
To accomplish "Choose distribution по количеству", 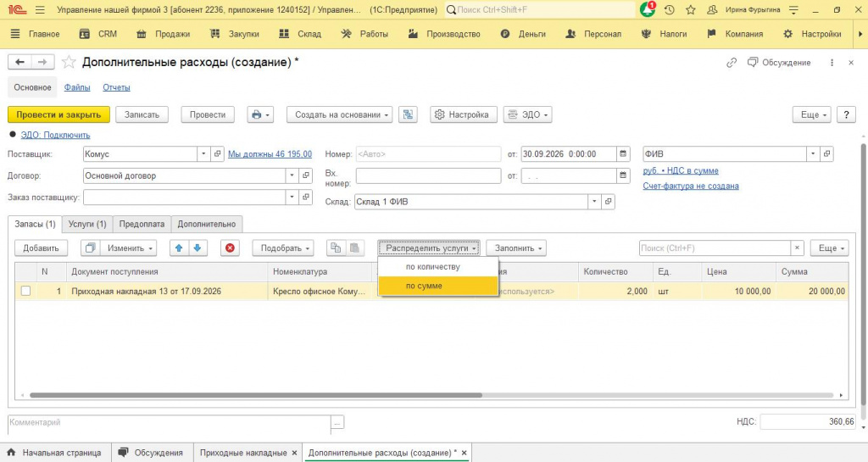I will [x=438, y=267].
